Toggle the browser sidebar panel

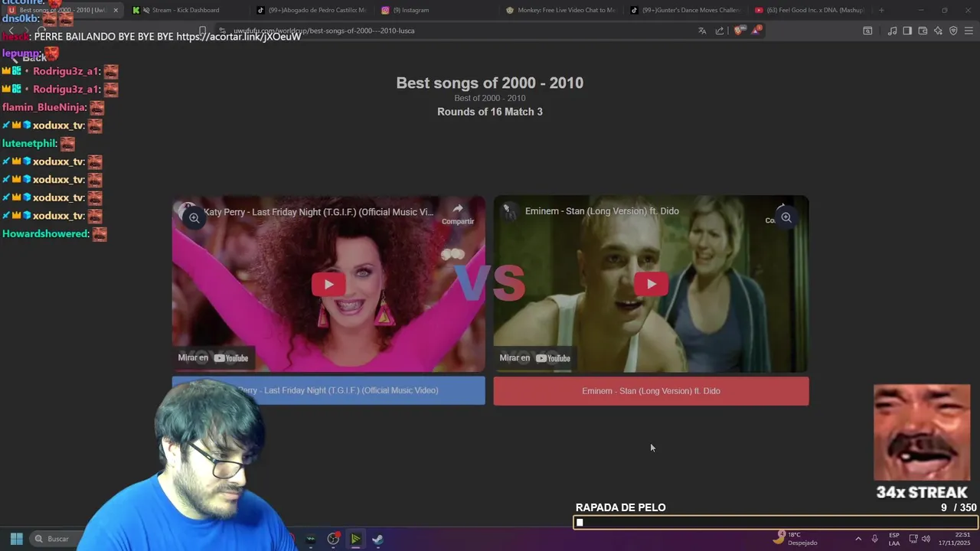pyautogui.click(x=907, y=31)
